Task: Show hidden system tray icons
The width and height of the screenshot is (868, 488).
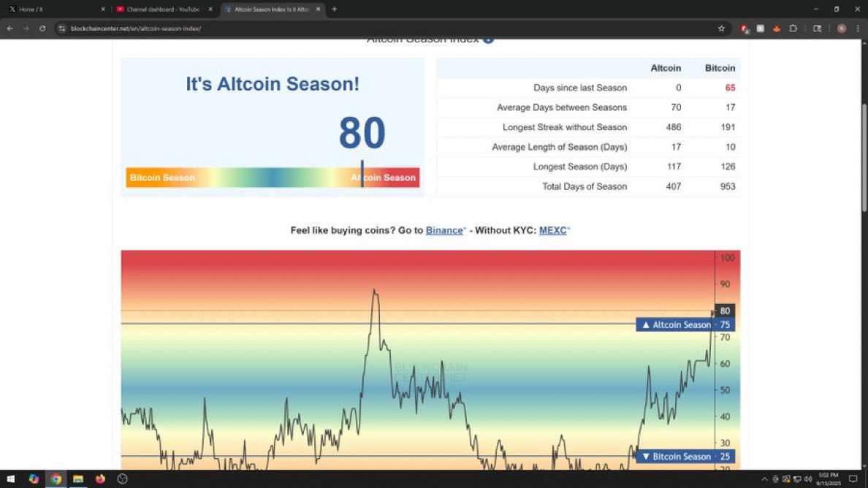Action: (x=764, y=479)
